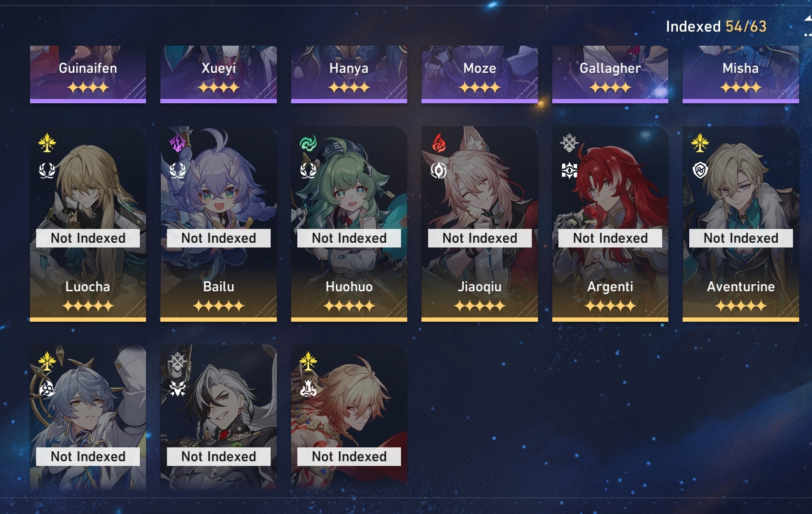Click Jiaoqiu's Fire element icon

tap(439, 143)
